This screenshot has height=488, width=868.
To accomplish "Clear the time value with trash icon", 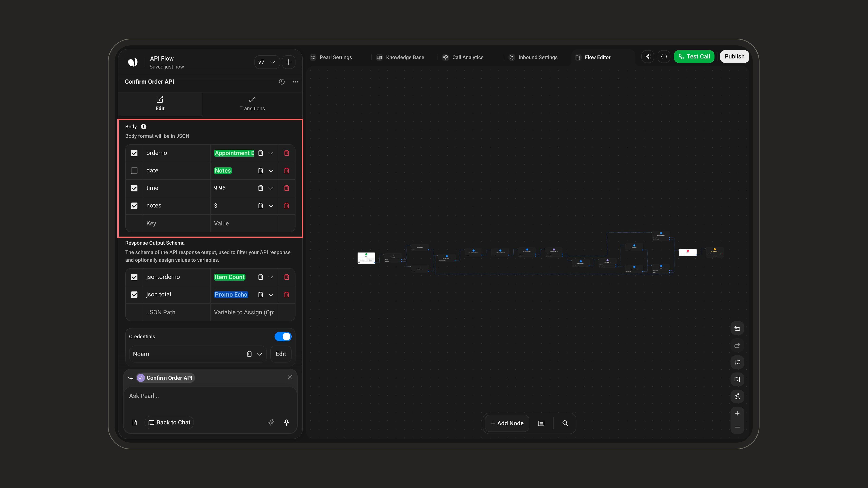I will click(260, 188).
